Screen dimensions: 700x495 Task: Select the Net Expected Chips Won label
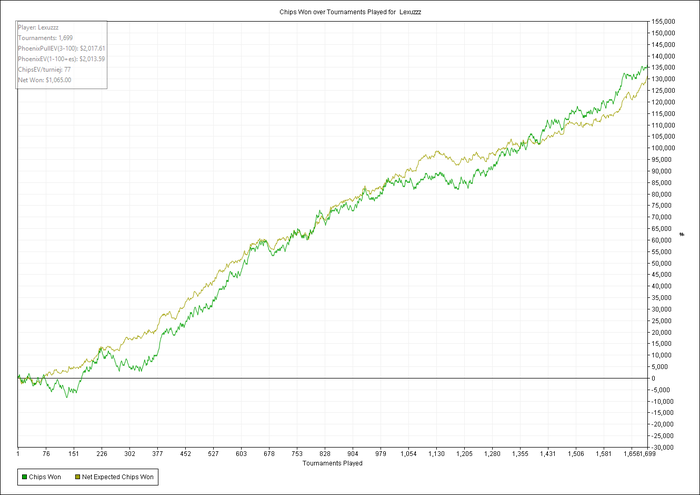(x=117, y=477)
